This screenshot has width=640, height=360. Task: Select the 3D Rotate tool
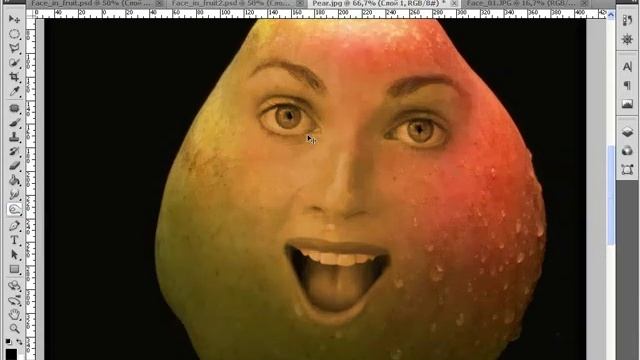(14, 285)
